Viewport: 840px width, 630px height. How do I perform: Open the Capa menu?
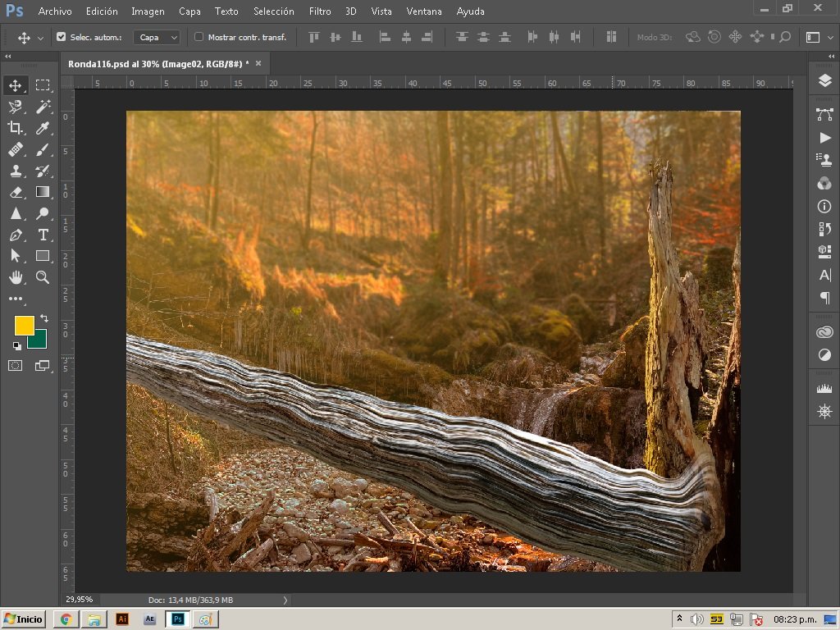click(189, 11)
